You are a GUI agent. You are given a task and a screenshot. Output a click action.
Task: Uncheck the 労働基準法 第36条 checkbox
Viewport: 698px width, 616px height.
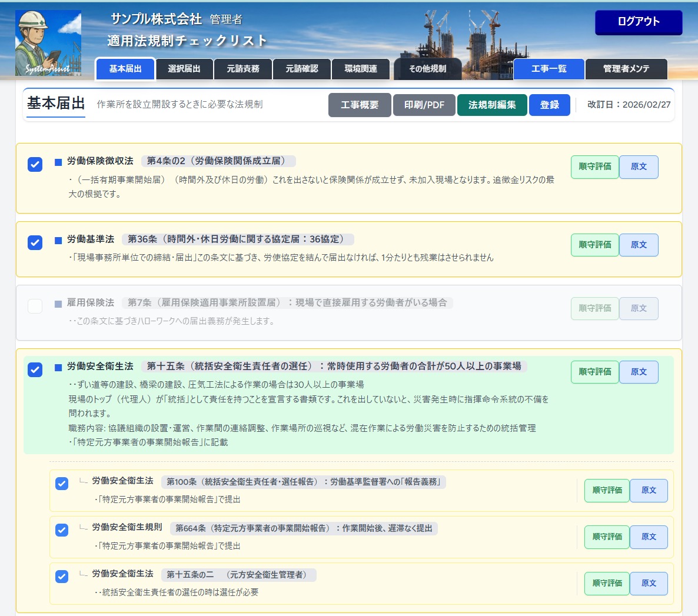click(x=35, y=242)
